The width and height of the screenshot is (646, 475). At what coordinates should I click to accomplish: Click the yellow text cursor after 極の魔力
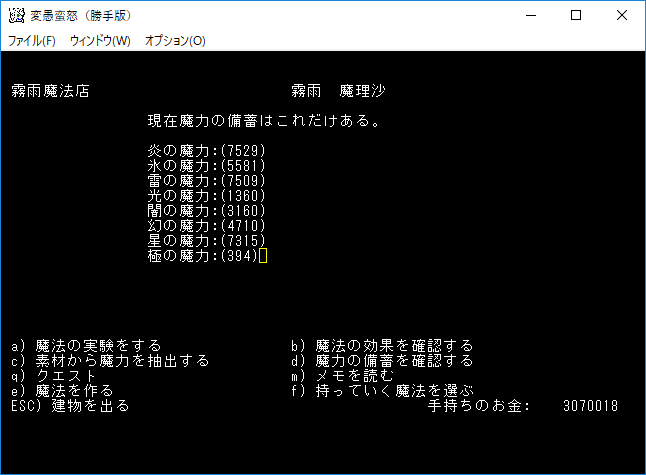tap(263, 255)
